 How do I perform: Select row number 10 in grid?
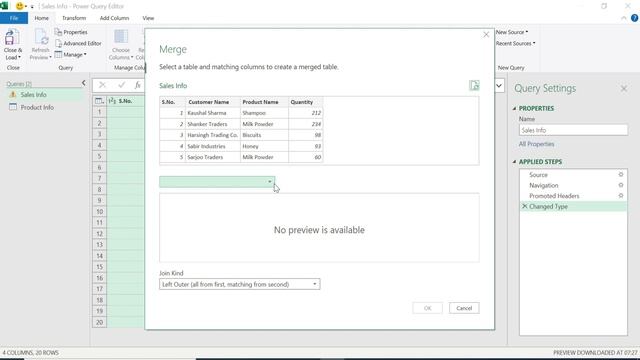tap(99, 211)
